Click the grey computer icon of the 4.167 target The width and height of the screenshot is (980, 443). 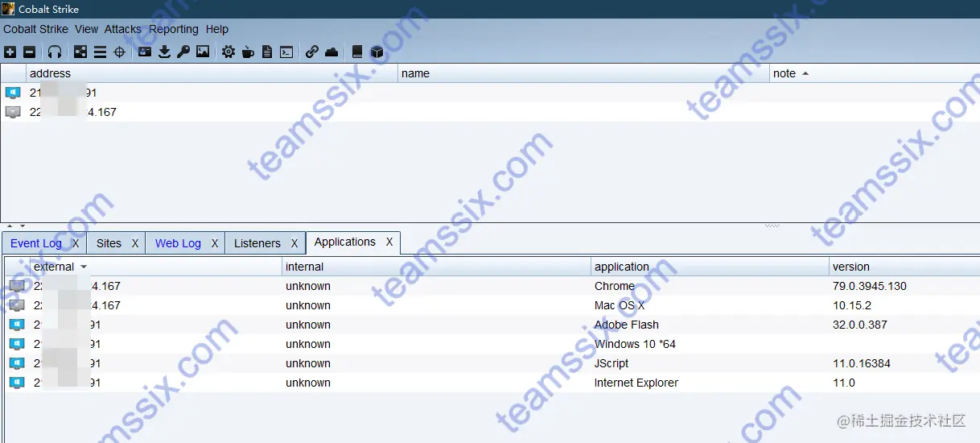pyautogui.click(x=13, y=112)
